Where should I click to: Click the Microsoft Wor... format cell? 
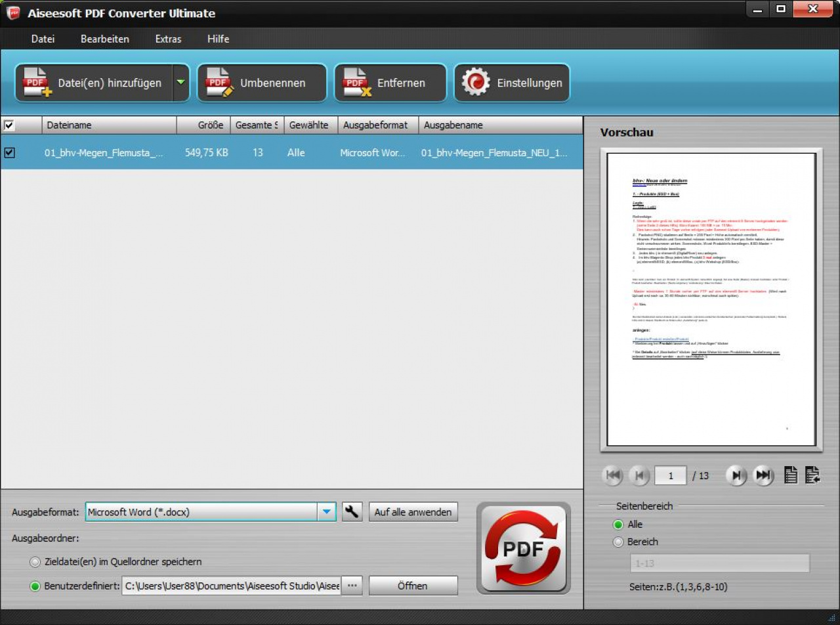(x=373, y=152)
